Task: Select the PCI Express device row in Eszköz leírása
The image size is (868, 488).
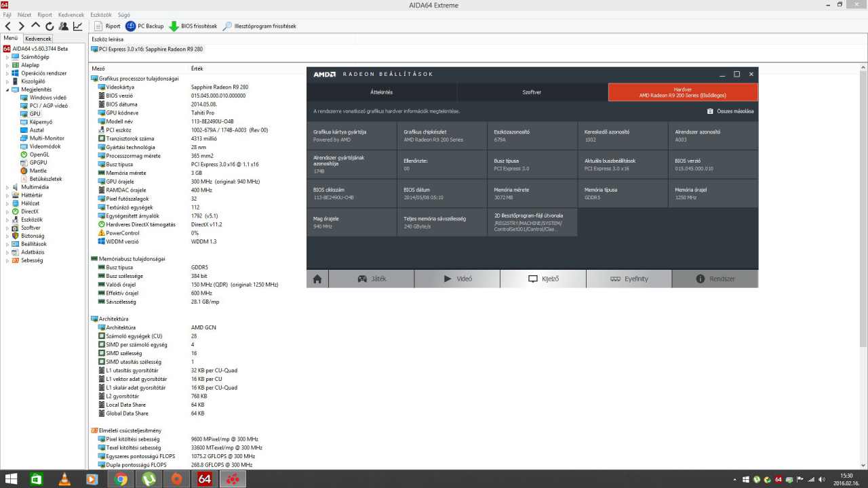Action: (x=146, y=49)
